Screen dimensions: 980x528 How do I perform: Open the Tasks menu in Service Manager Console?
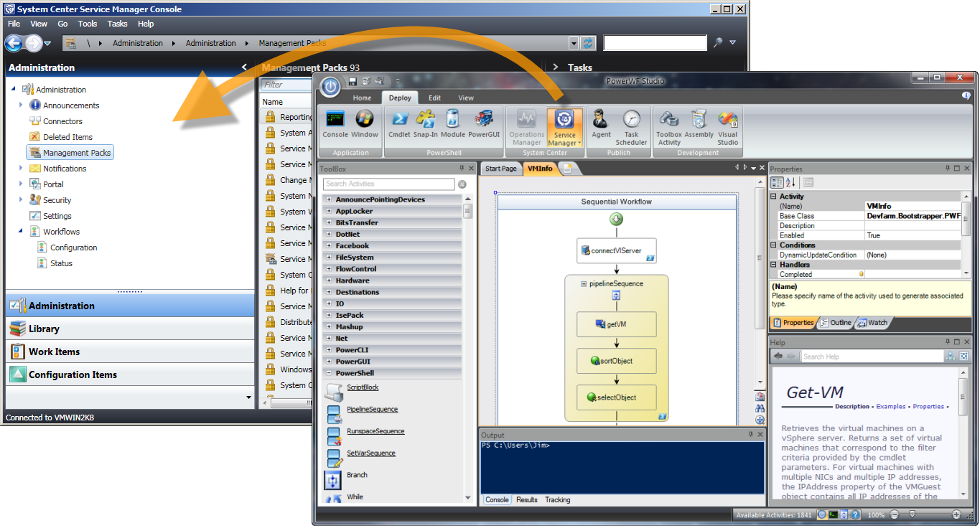(x=118, y=24)
